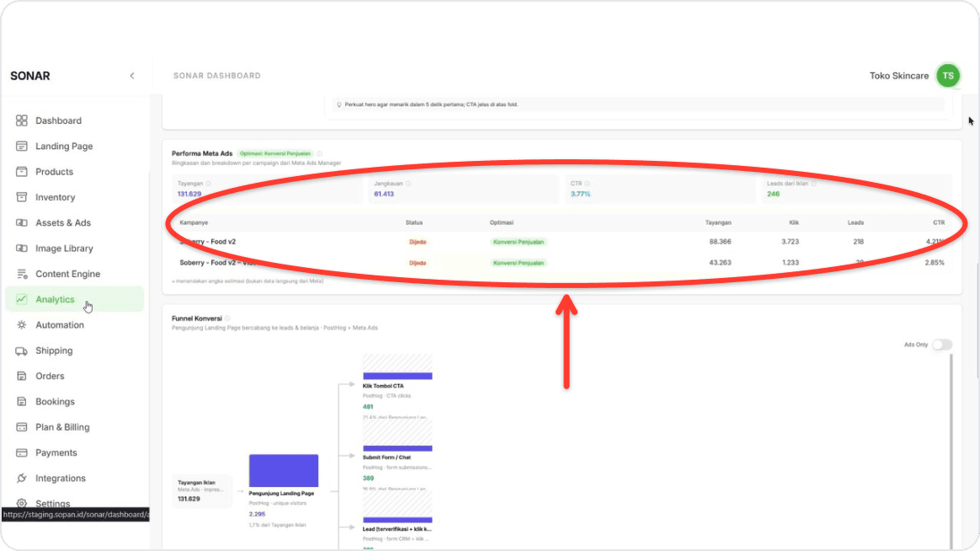Click the 3.77% CTR summary value

point(580,194)
